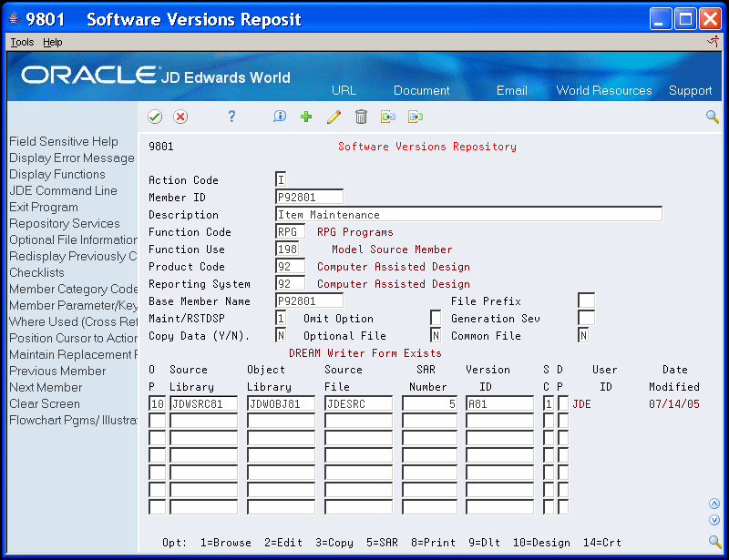This screenshot has width=729, height=560.
Task: Click the Reporting System field 92
Action: click(x=290, y=283)
